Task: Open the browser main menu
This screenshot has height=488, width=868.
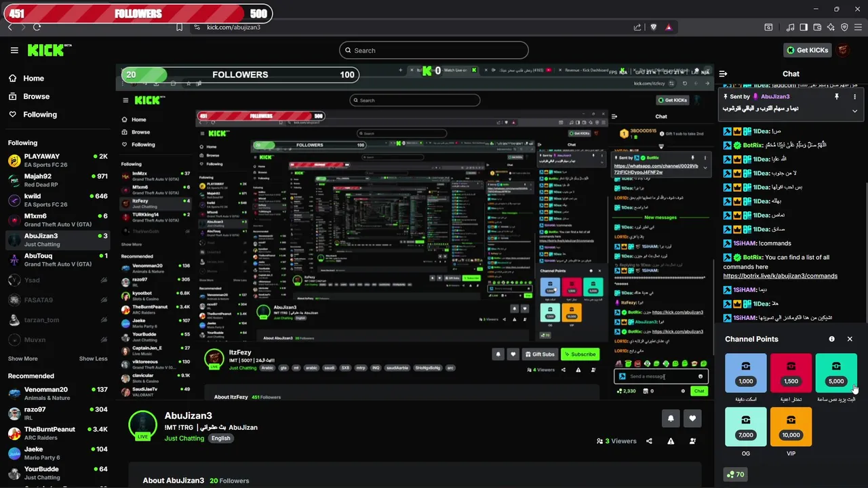Action: point(859,27)
